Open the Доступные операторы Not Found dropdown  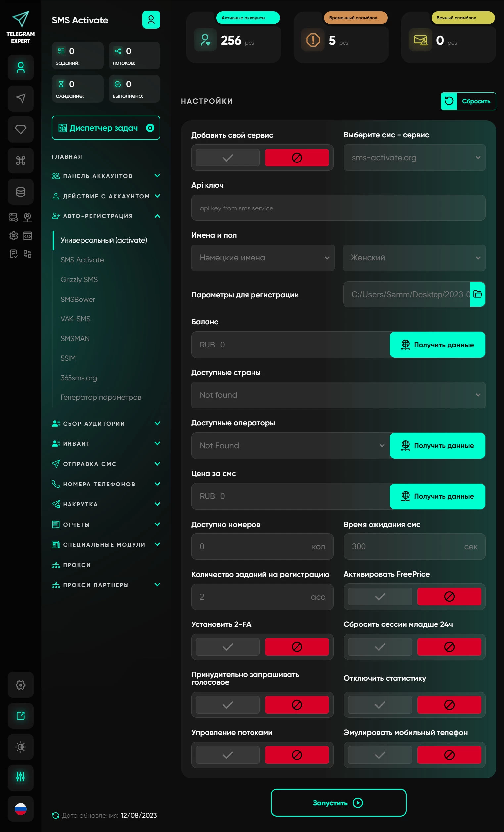(x=291, y=446)
